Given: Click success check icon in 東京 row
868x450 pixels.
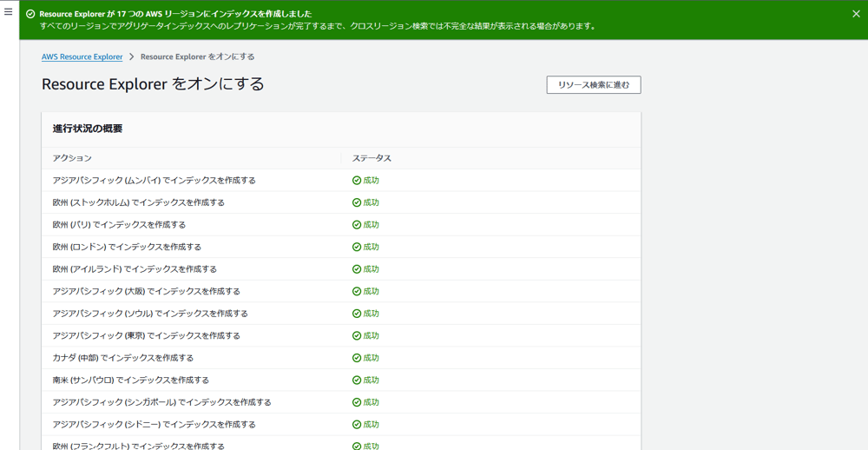Looking at the screenshot, I should pyautogui.click(x=357, y=335).
